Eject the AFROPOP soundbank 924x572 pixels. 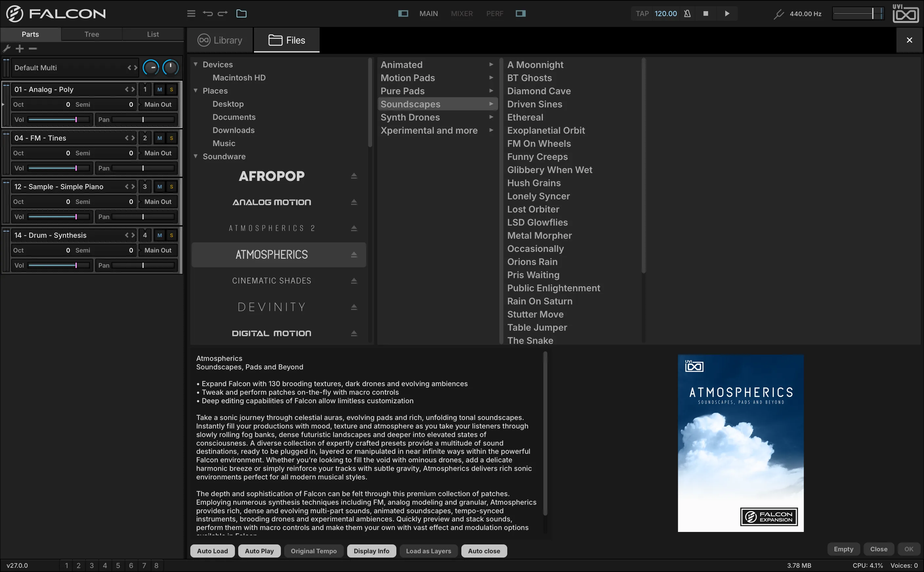tap(354, 176)
